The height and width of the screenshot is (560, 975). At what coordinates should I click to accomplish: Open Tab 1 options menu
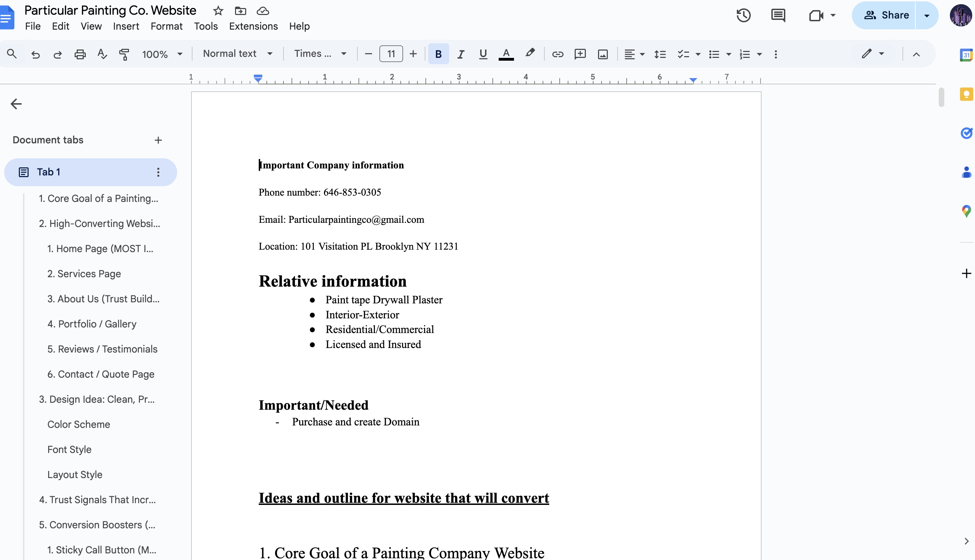pyautogui.click(x=158, y=172)
